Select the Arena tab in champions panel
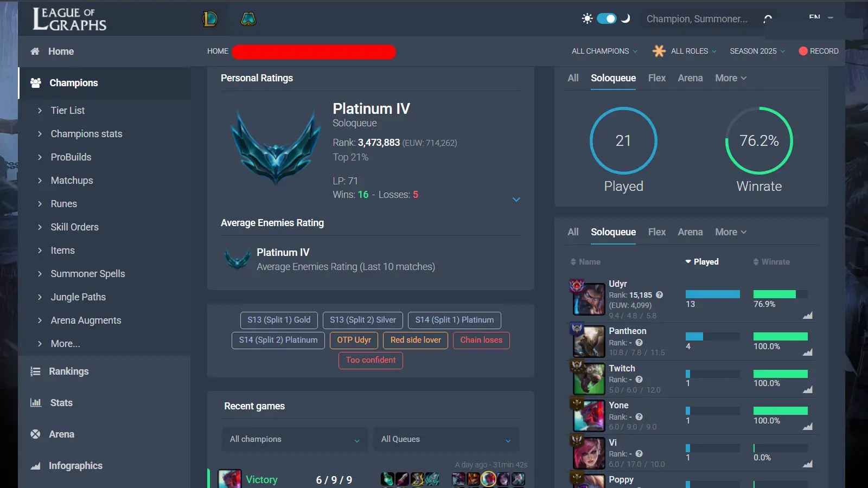The width and height of the screenshot is (868, 488). click(x=690, y=232)
